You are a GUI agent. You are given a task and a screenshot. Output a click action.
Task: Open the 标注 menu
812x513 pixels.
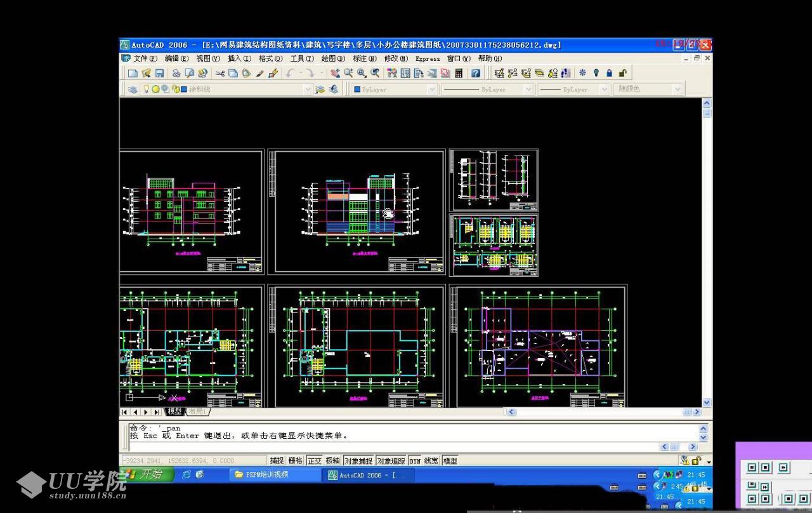tap(364, 58)
